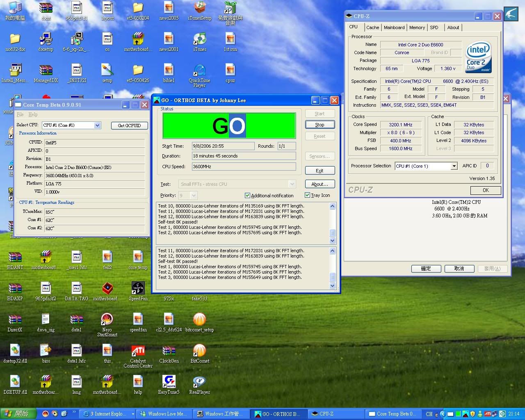The image size is (525, 420).
Task: Switch to the Mainboard tab in CPU-Z
Action: [x=394, y=27]
